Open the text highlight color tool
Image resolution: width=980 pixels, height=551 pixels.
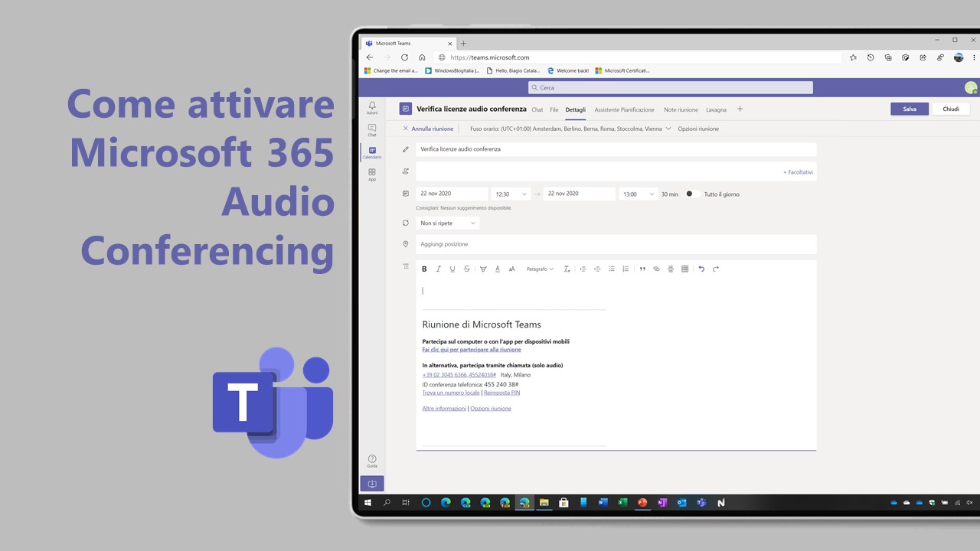point(483,269)
